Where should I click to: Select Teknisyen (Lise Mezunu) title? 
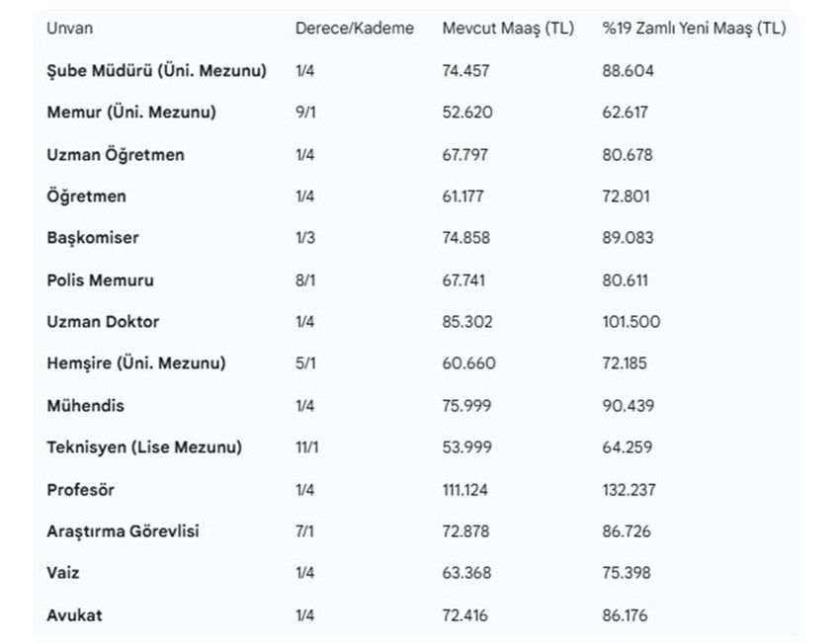click(x=143, y=447)
